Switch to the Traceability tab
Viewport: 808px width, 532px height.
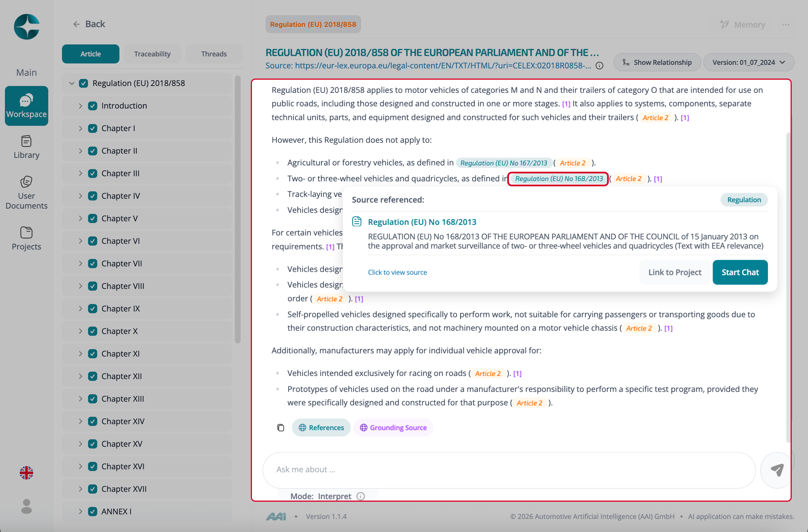pyautogui.click(x=152, y=54)
